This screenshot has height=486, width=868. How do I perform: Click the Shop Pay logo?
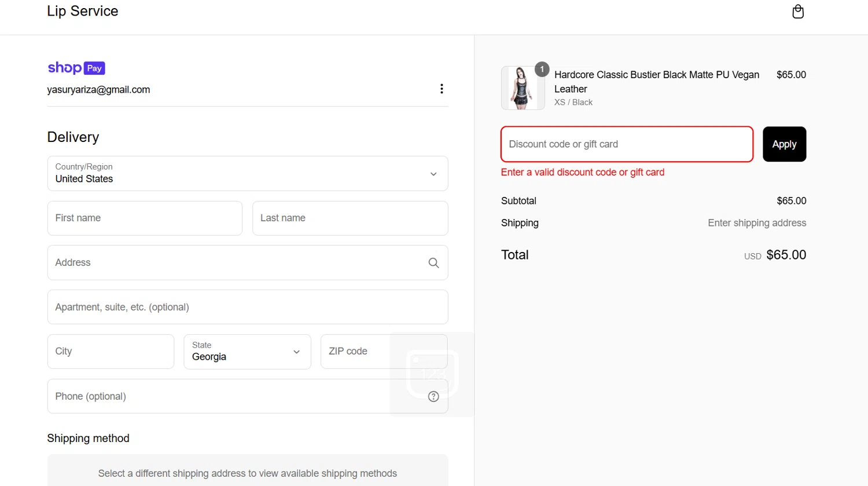click(x=76, y=68)
